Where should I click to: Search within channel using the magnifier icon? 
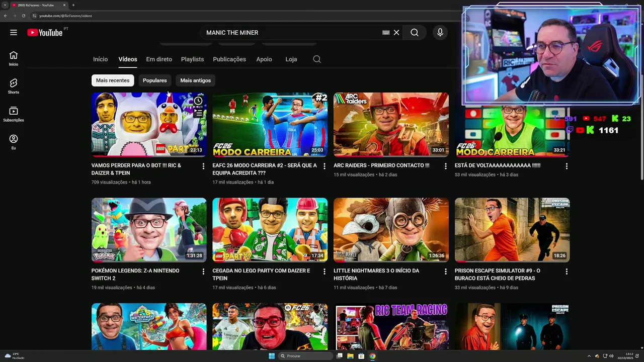coord(317,59)
